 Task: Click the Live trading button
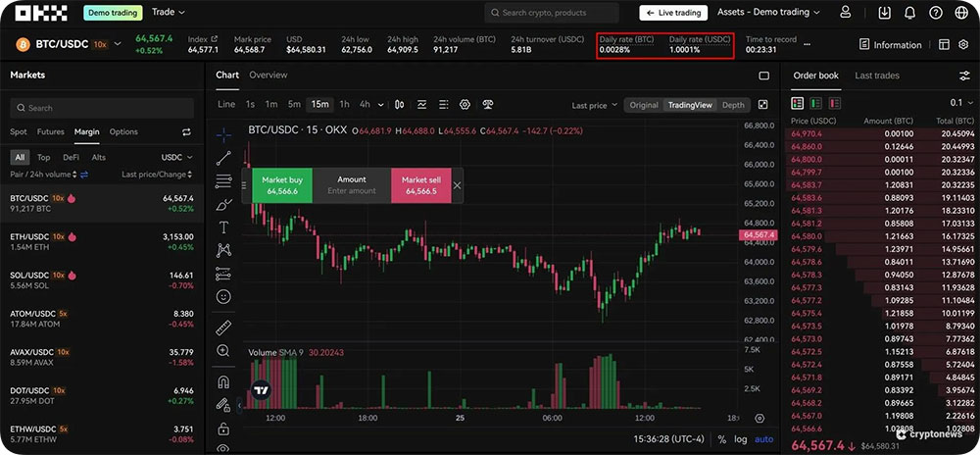tap(673, 13)
